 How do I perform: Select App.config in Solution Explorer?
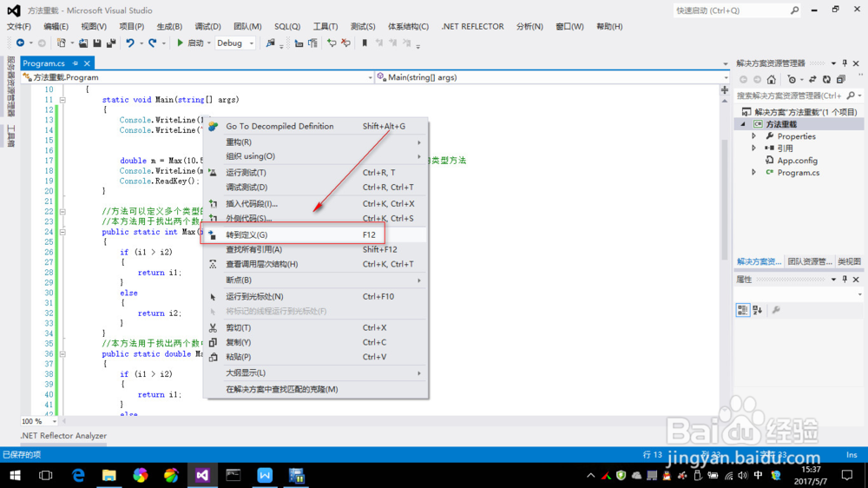pos(797,161)
